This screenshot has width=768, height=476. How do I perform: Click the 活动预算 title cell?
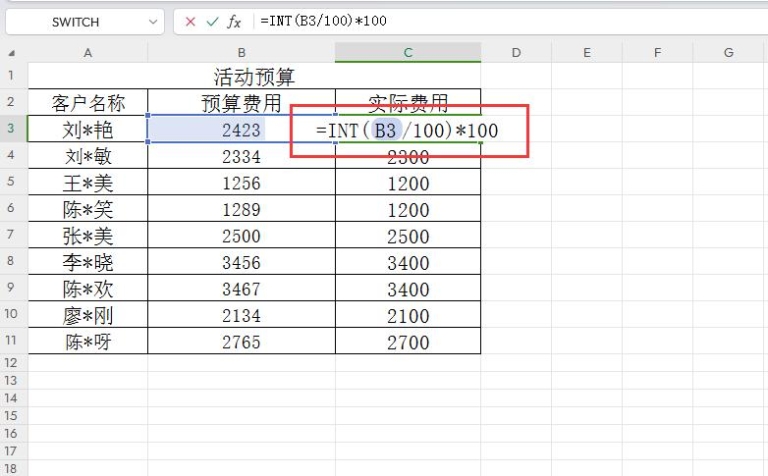click(x=254, y=76)
